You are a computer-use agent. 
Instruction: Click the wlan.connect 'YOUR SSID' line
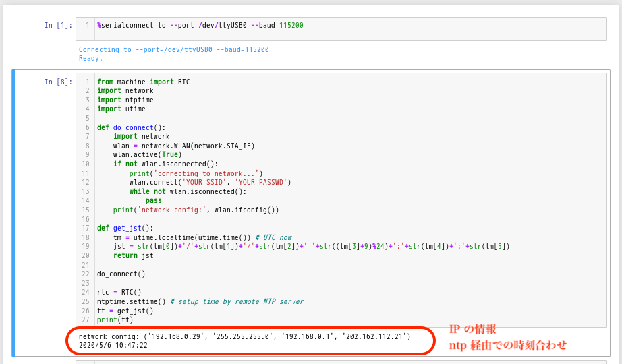(210, 182)
